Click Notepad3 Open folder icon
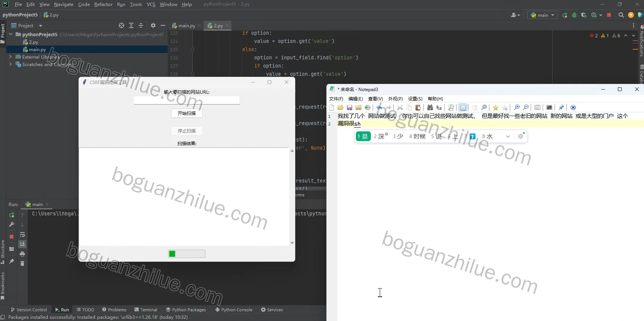The width and height of the screenshot is (644, 321). 341,107
